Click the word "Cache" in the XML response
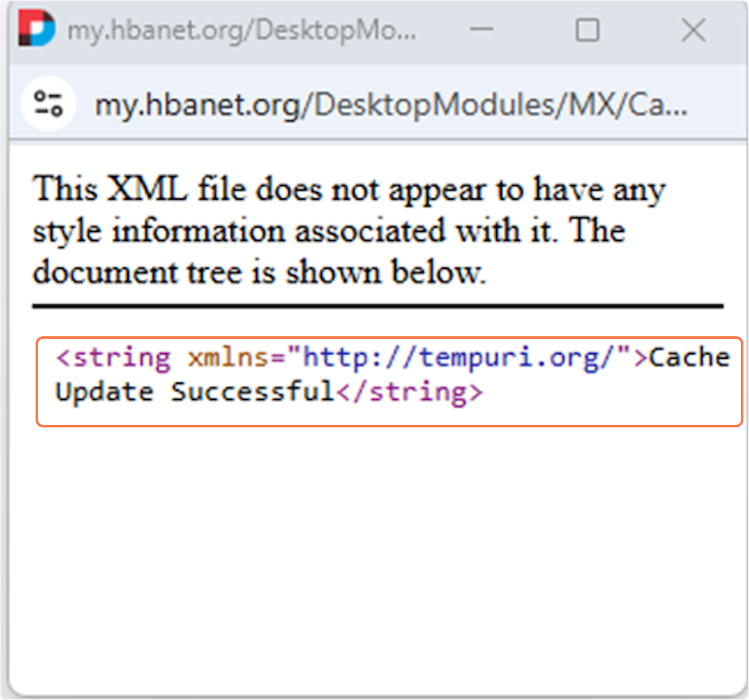749x700 pixels. click(x=689, y=357)
